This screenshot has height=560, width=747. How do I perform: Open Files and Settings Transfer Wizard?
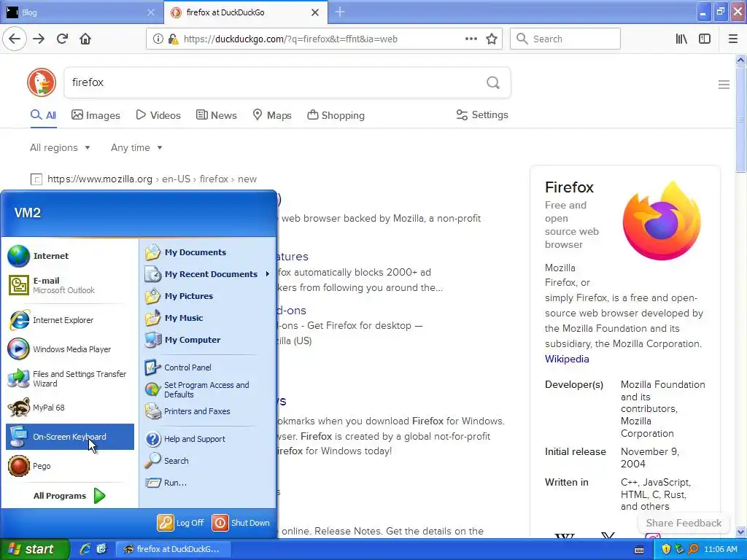[x=69, y=378]
